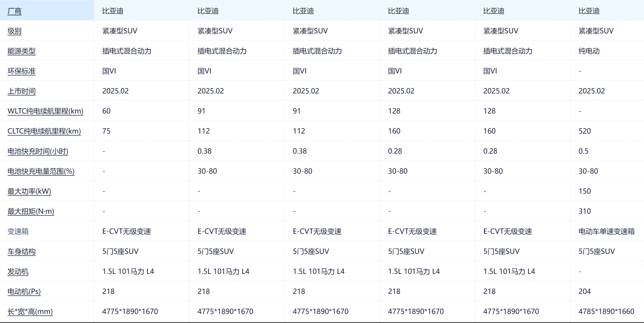Select the first column 紧凑型SUV cell
Image resolution: width=644 pixels, height=323 pixels.
120,31
